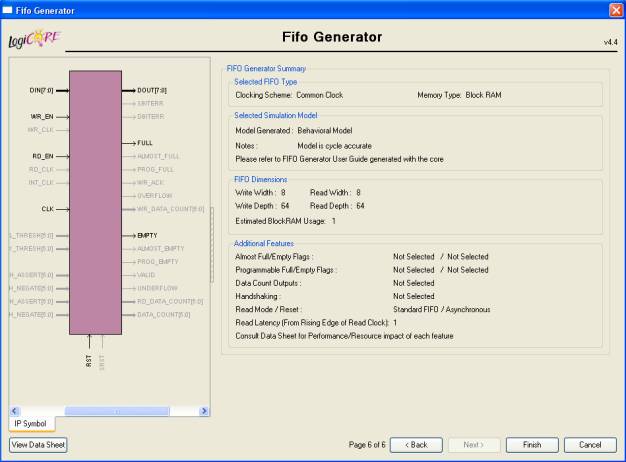Click the 'Additional Features' group heading
626x462 pixels.
[264, 243]
